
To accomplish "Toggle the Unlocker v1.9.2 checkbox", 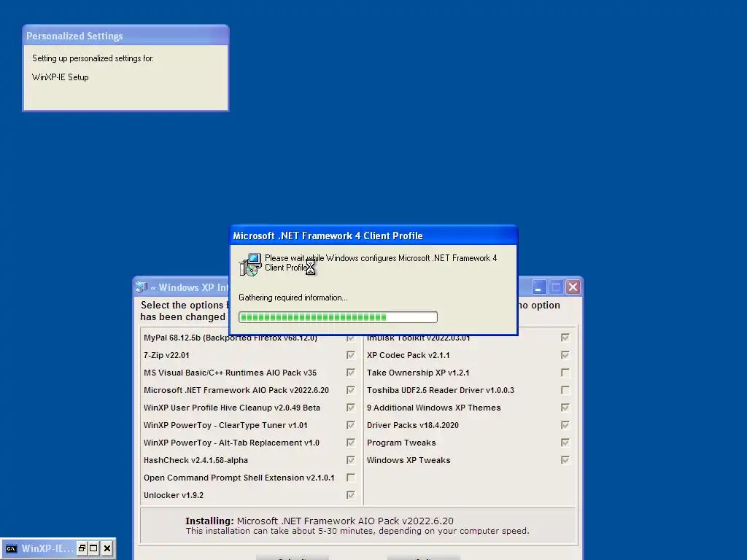I will click(351, 495).
